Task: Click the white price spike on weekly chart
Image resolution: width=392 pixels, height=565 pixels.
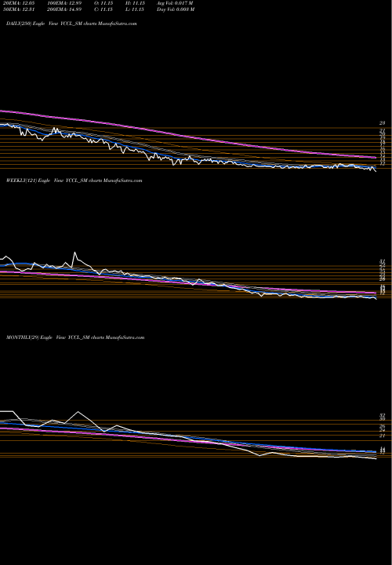Action: (x=75, y=253)
